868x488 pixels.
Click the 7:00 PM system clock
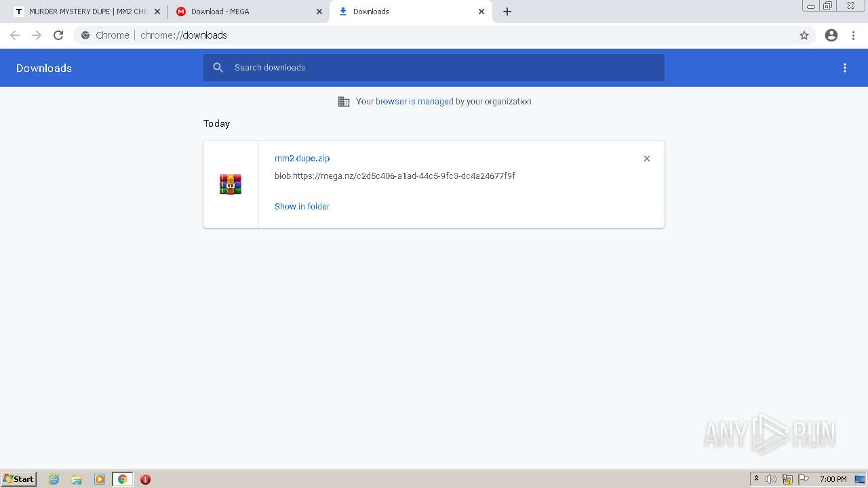click(x=833, y=479)
